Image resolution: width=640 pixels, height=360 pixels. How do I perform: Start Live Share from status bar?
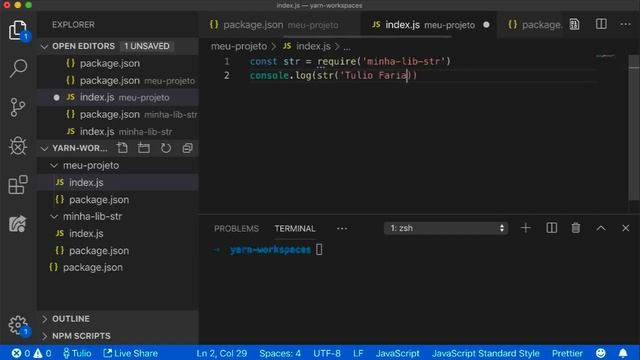[x=131, y=353]
